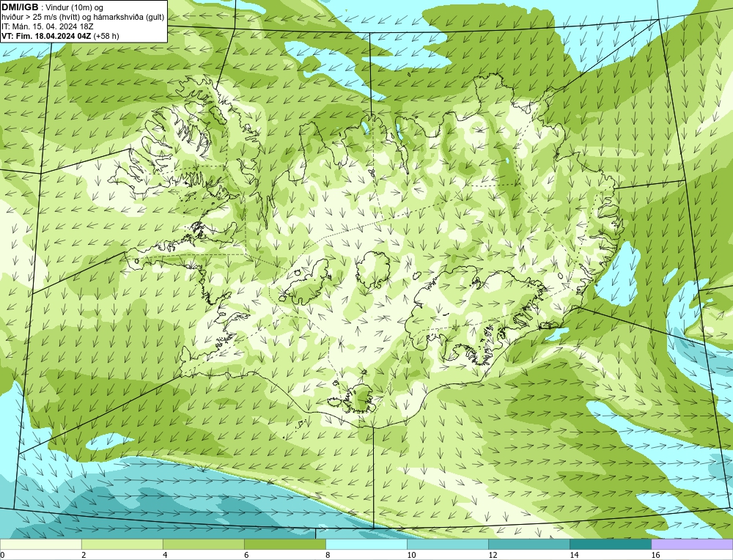Click the teal 12–14 m/s legend swatch
733x560 pixels.
(x=528, y=544)
